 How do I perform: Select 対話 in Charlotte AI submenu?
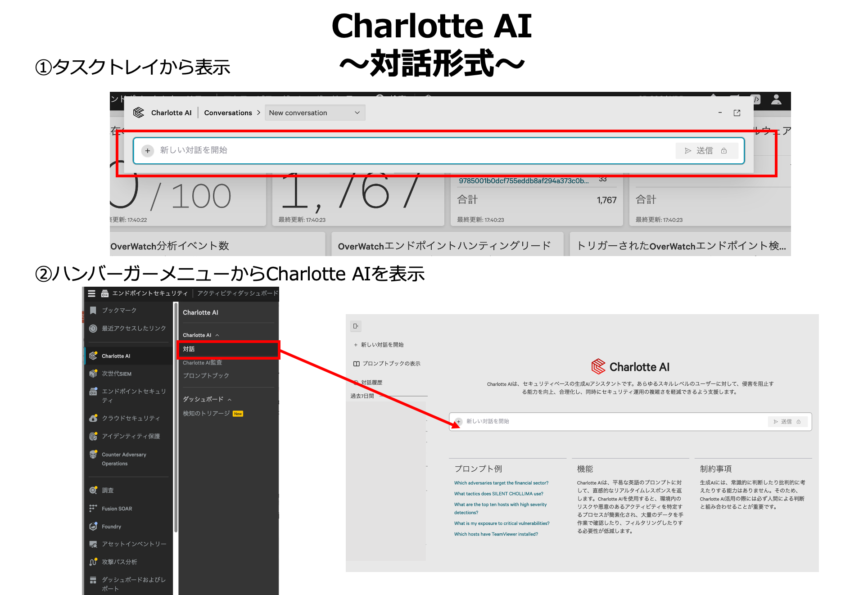click(228, 349)
